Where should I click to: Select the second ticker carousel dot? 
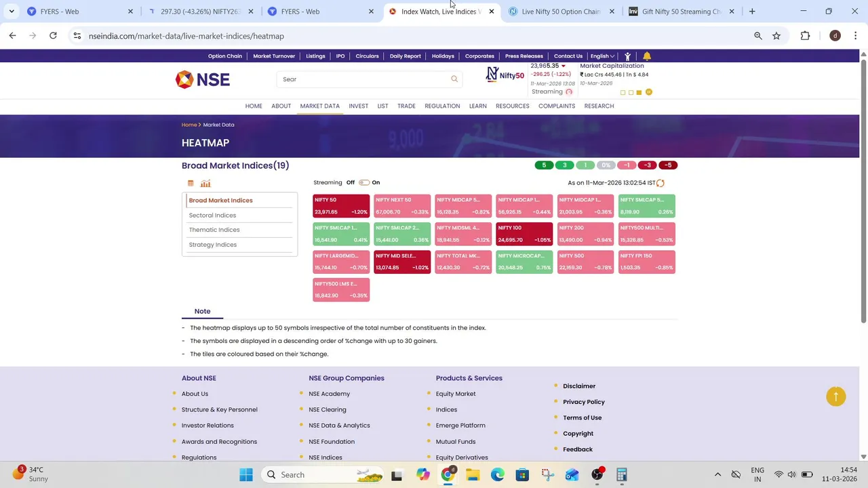click(631, 92)
